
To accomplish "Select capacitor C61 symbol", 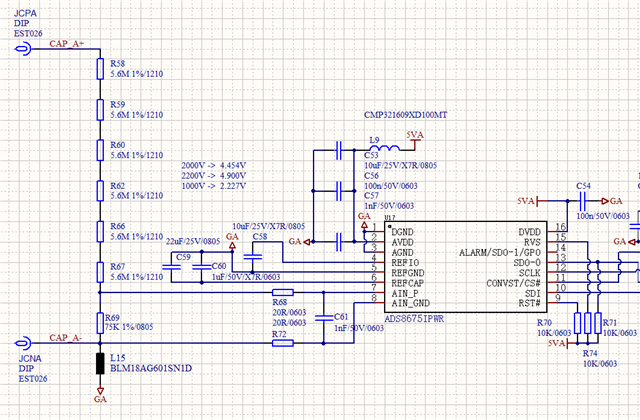I will [324, 318].
